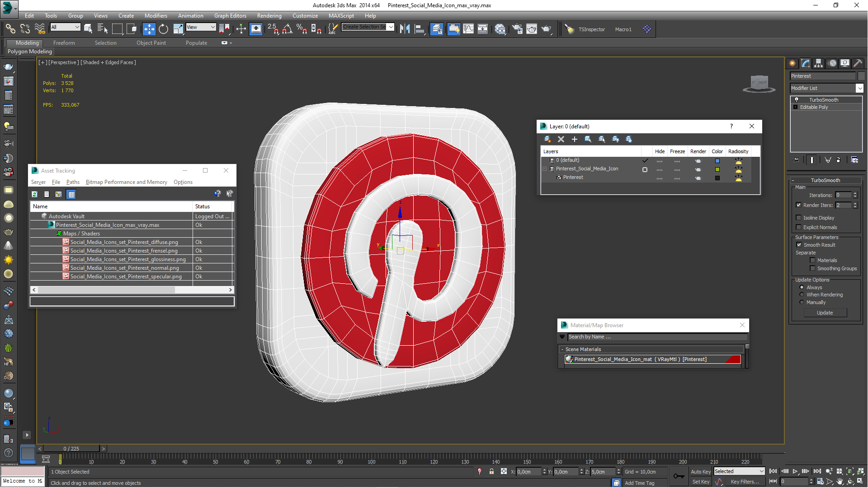Image resolution: width=868 pixels, height=488 pixels.
Task: Toggle the selection lock padlock icon
Action: pyautogui.click(x=491, y=471)
